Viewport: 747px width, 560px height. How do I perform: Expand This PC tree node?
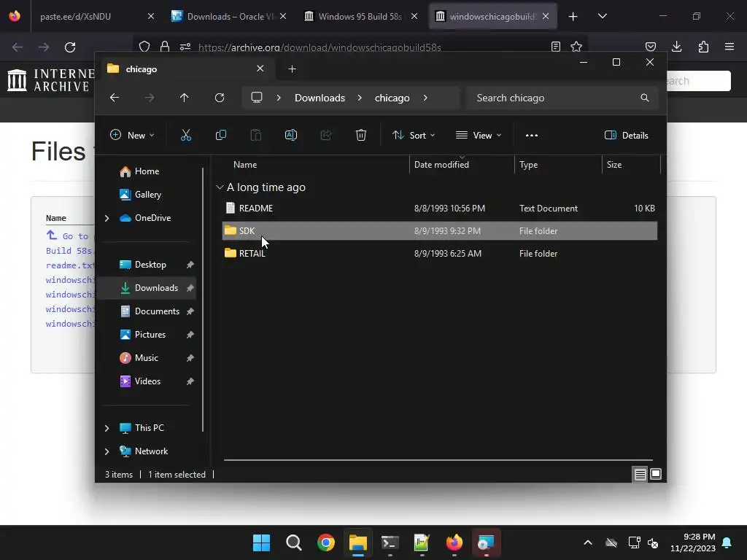pos(107,428)
